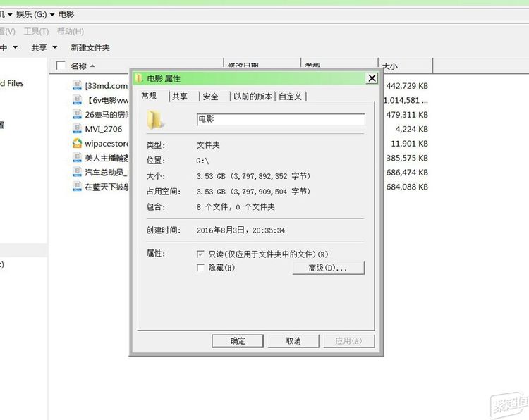Click the 美人主播 file icon
Screen dimensions: 529x420
pyautogui.click(x=77, y=158)
